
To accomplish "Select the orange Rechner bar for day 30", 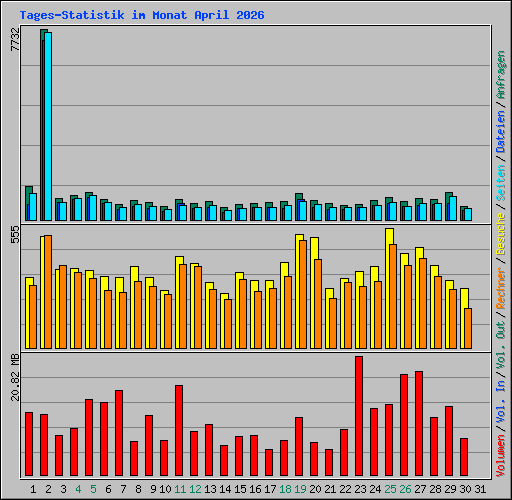I will click(468, 329).
